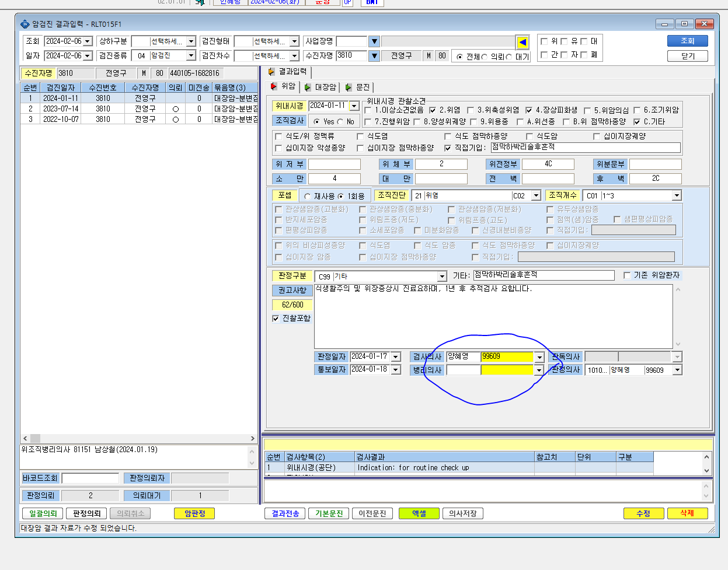Click blue arrow beside 수진자명 field
Viewport: 728px width, 570px height.
pyautogui.click(x=375, y=56)
